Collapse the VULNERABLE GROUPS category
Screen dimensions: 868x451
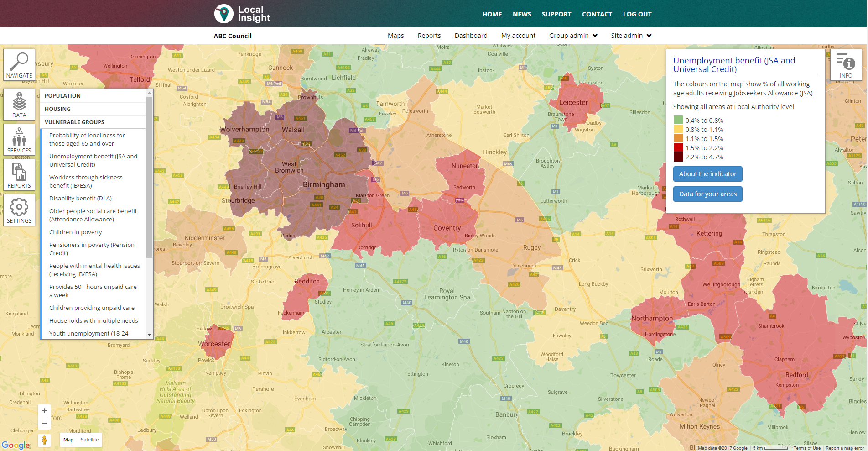tap(93, 122)
